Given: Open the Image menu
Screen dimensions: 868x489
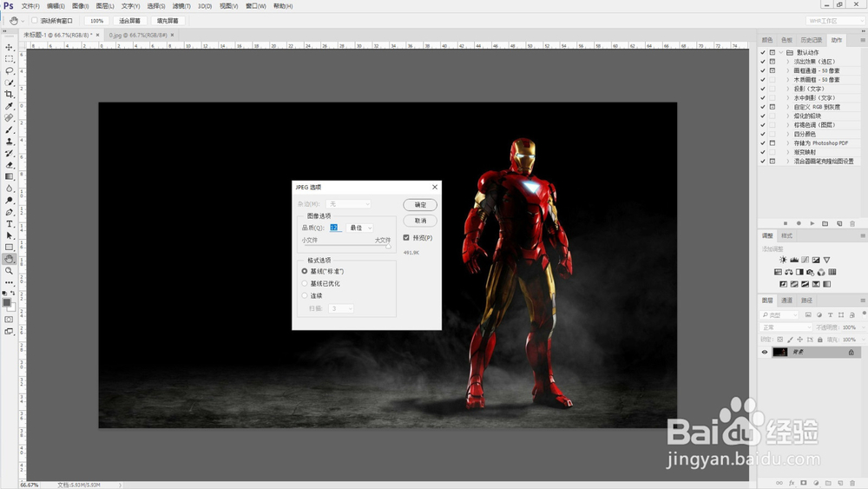Looking at the screenshot, I should tap(80, 6).
